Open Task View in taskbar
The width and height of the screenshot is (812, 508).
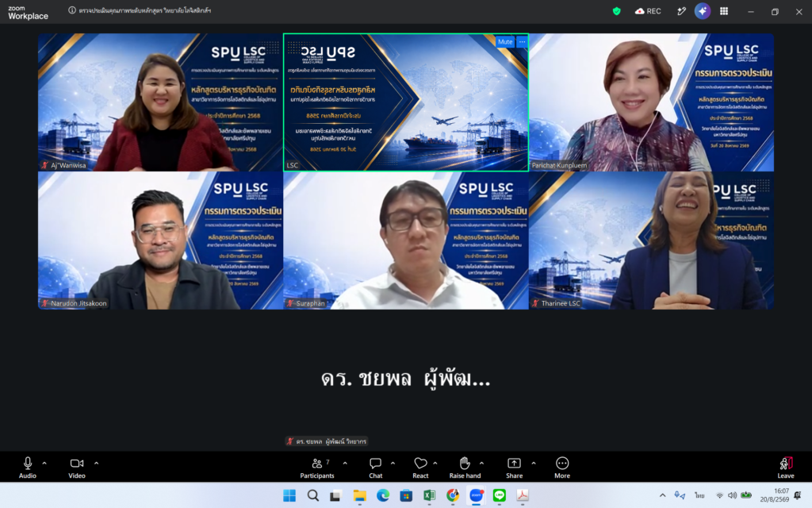point(335,495)
